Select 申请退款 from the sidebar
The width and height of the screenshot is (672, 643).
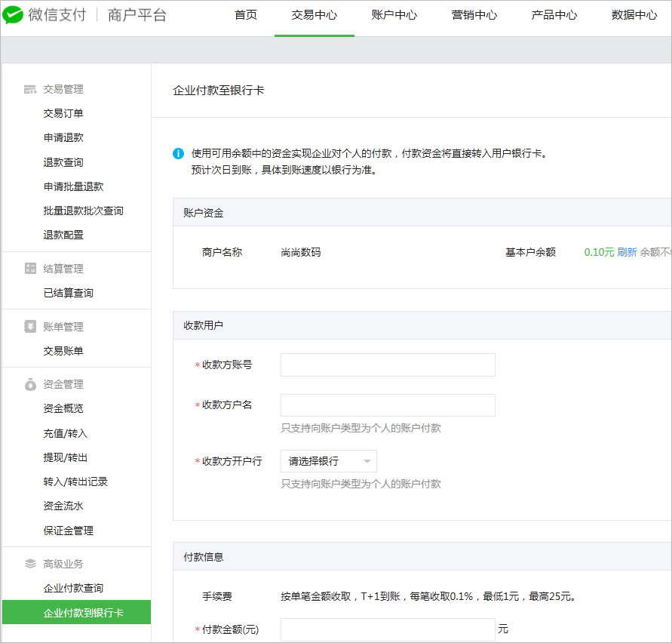[x=63, y=137]
